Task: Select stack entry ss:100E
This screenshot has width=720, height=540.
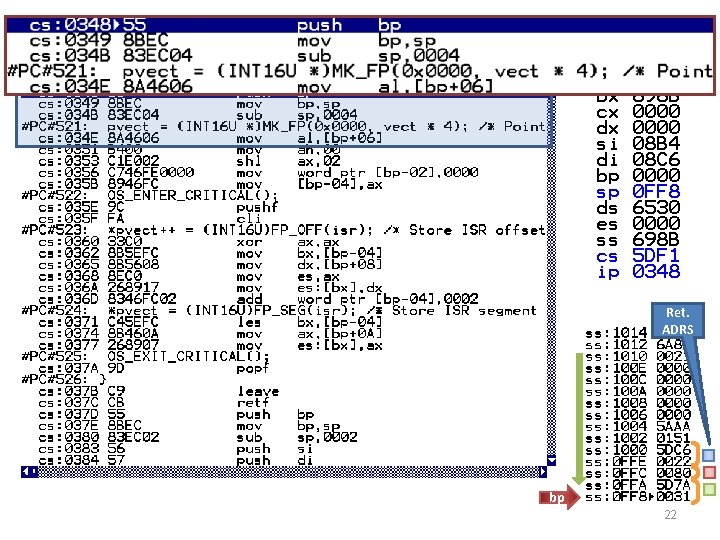Action: tap(638, 368)
